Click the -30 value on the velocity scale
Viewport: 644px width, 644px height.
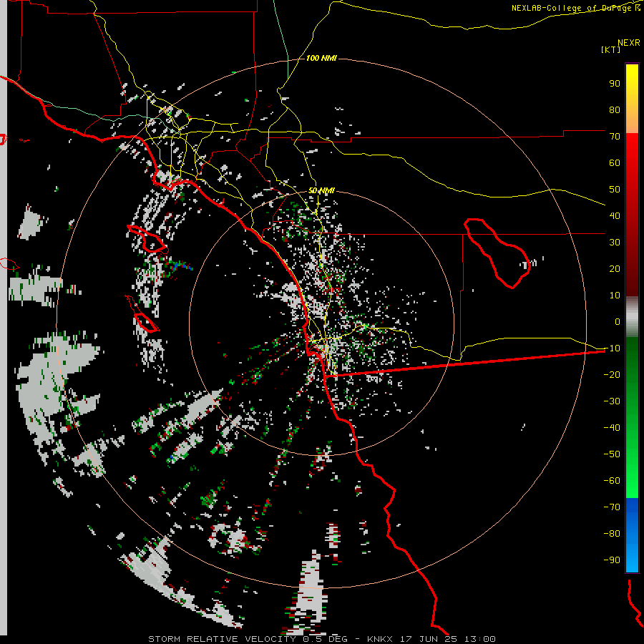click(612, 401)
